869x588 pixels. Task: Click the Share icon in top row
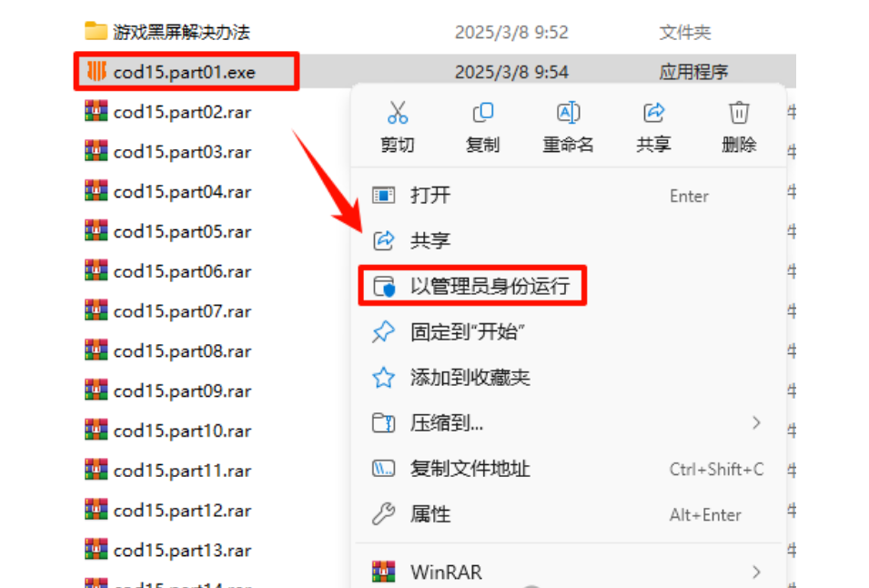pos(653,113)
